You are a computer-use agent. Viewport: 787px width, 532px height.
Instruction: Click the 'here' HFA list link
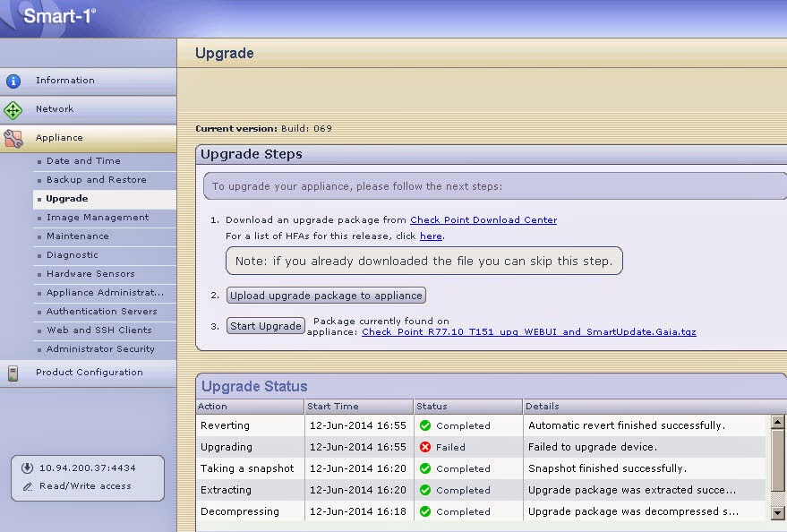click(x=431, y=236)
